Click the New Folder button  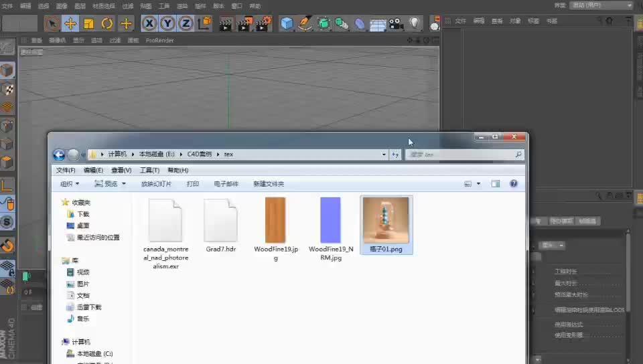click(269, 184)
